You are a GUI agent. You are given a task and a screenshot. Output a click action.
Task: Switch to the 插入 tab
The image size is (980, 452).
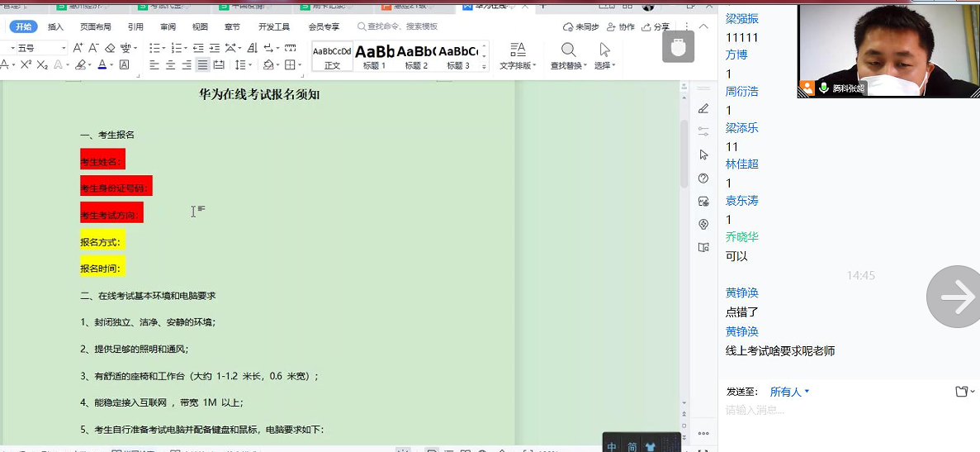tap(55, 27)
